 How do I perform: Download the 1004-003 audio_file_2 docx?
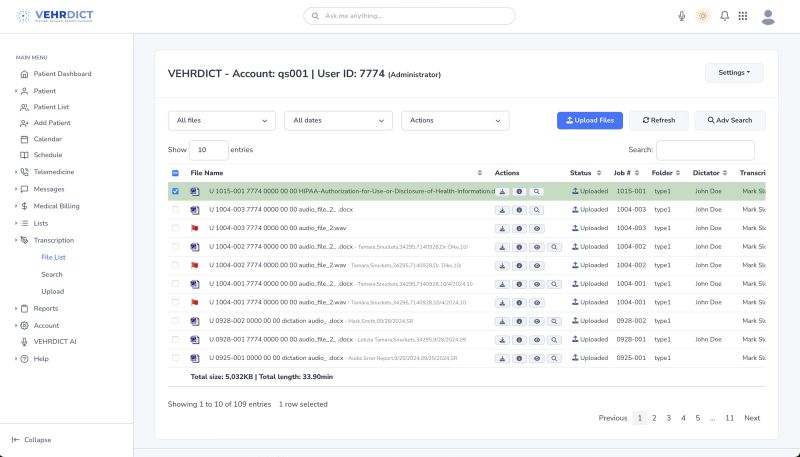click(502, 210)
